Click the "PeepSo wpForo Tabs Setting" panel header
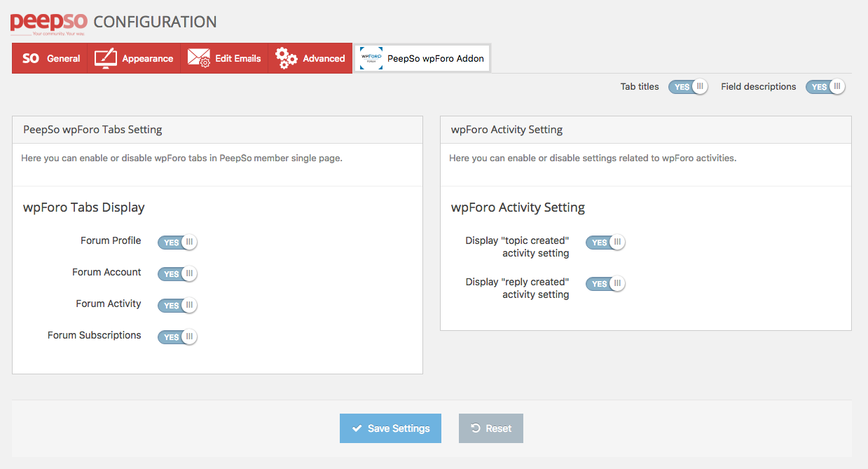The image size is (868, 469). (x=217, y=130)
